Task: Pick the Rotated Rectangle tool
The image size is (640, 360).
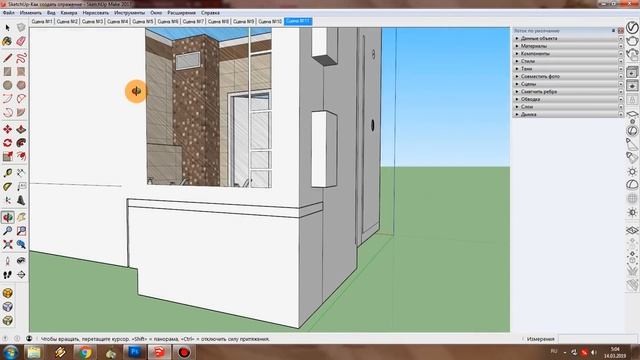Action: (21, 71)
